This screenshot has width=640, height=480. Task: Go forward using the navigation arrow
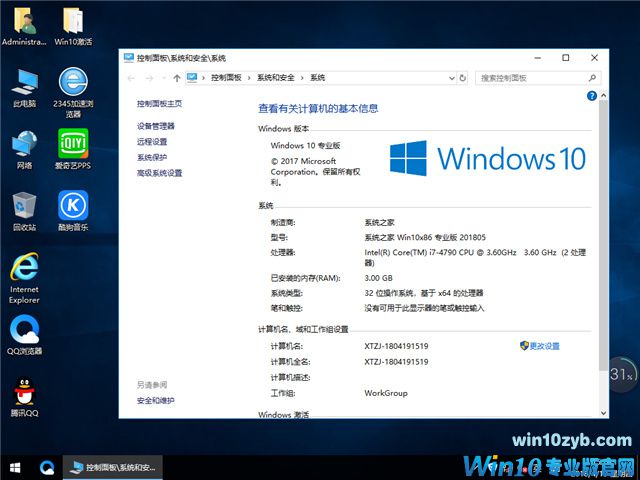tap(150, 78)
